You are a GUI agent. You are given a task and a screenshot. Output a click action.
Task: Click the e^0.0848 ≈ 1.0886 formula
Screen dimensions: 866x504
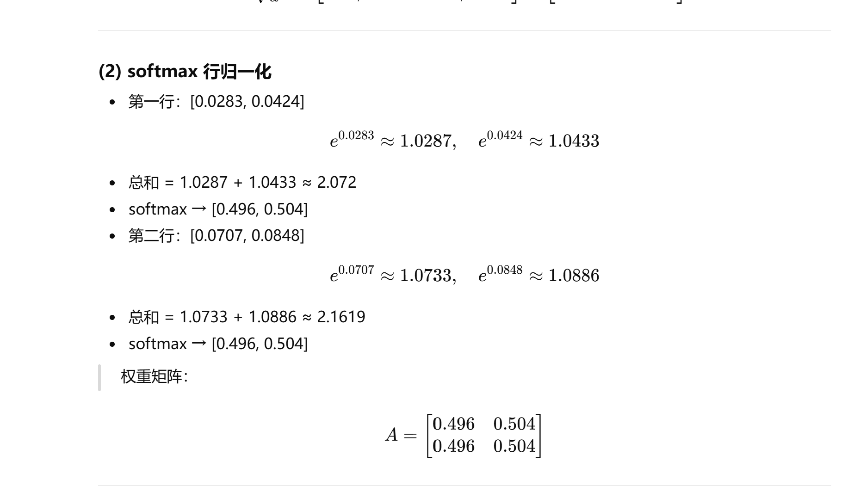pos(539,275)
